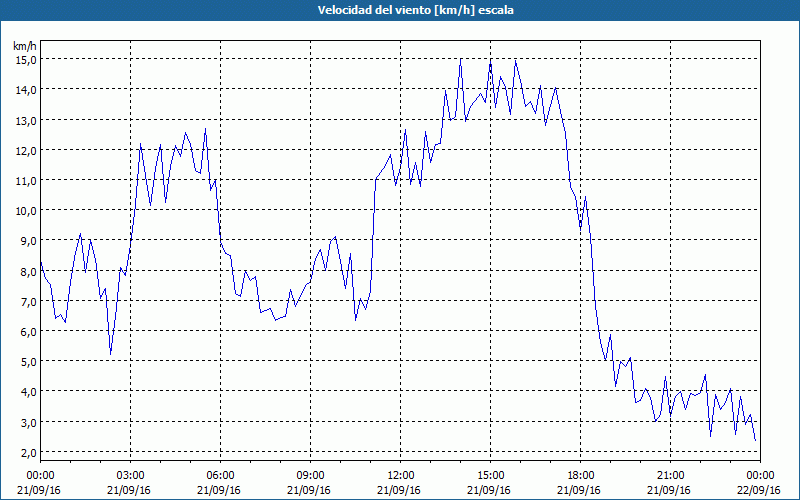This screenshot has height=500, width=800.
Task: Click the 21:00 time axis label
Action: point(670,476)
